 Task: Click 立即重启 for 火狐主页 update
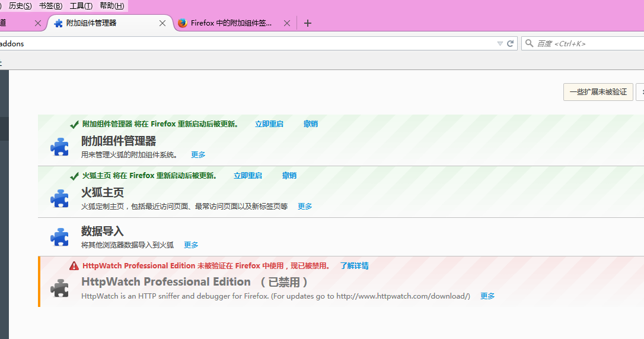click(x=248, y=176)
